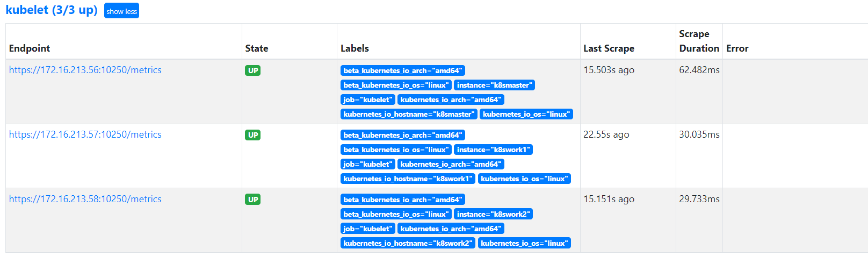
Task: Click the kubernetes_io_hostname="k8smaster" label
Action: coord(409,114)
